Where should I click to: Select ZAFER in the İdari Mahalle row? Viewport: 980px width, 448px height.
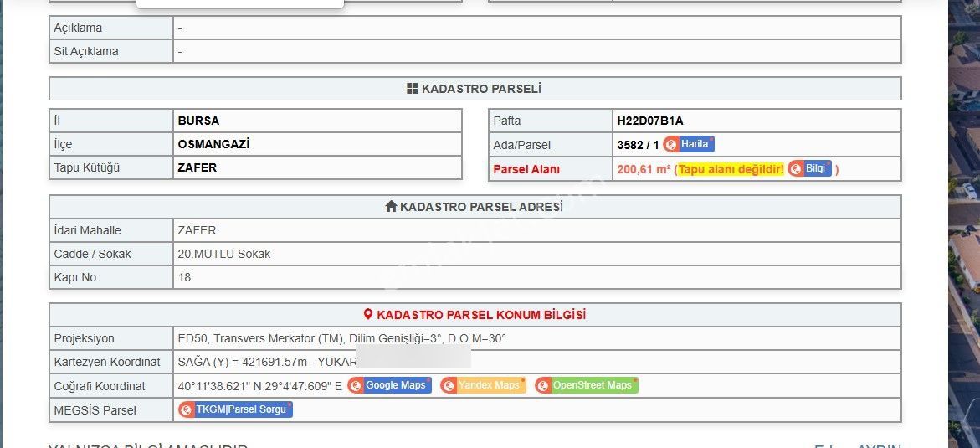pos(197,230)
